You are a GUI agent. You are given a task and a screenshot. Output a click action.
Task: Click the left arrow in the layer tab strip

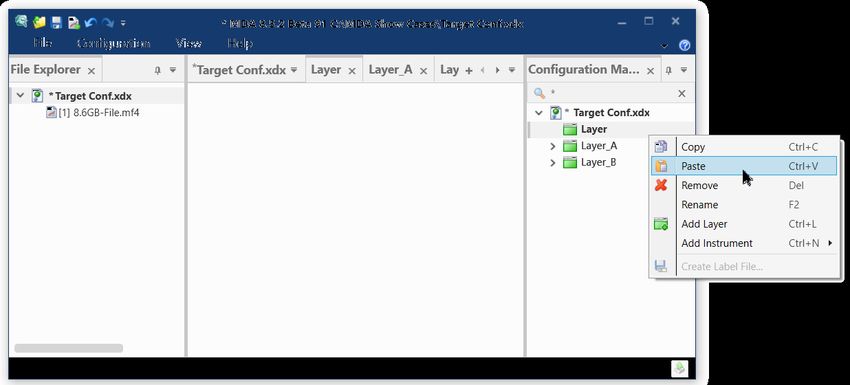point(483,70)
